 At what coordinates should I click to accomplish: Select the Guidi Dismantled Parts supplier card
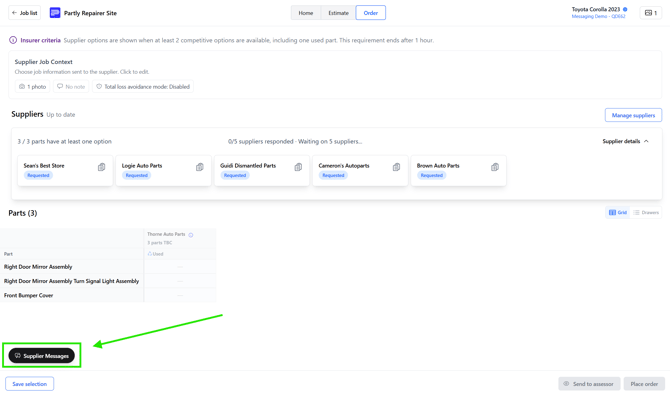coord(262,170)
